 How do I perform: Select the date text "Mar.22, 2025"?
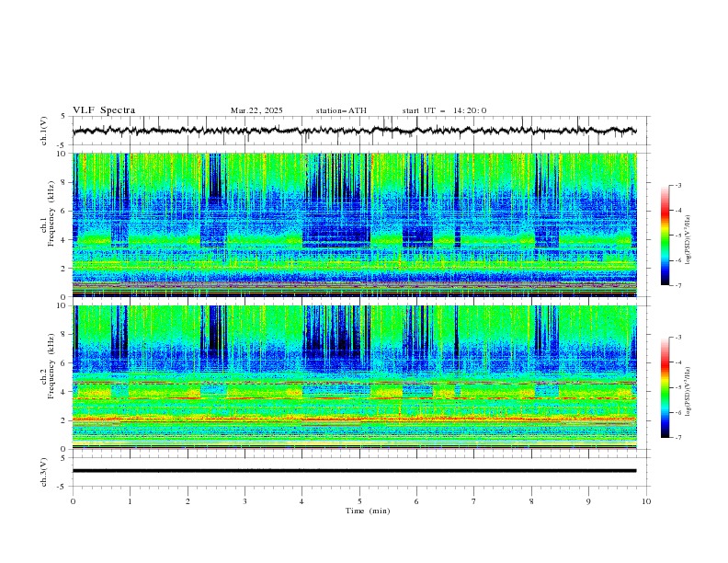256,110
